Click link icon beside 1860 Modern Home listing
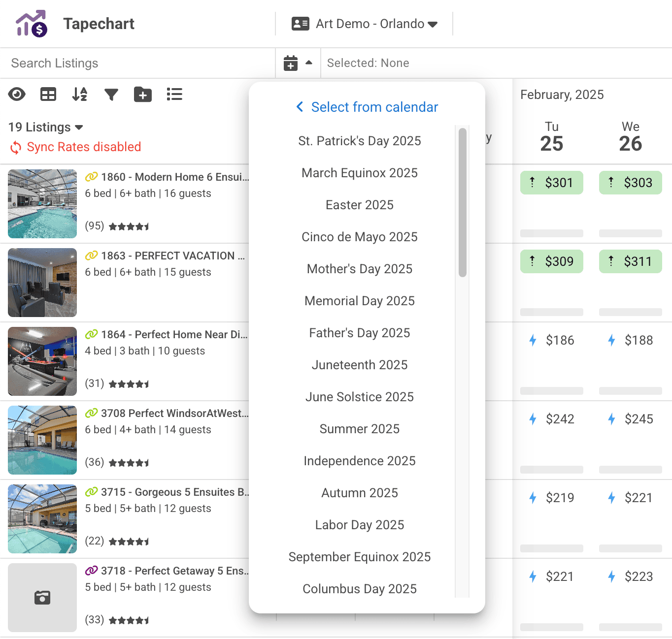672x639 pixels. point(91,177)
